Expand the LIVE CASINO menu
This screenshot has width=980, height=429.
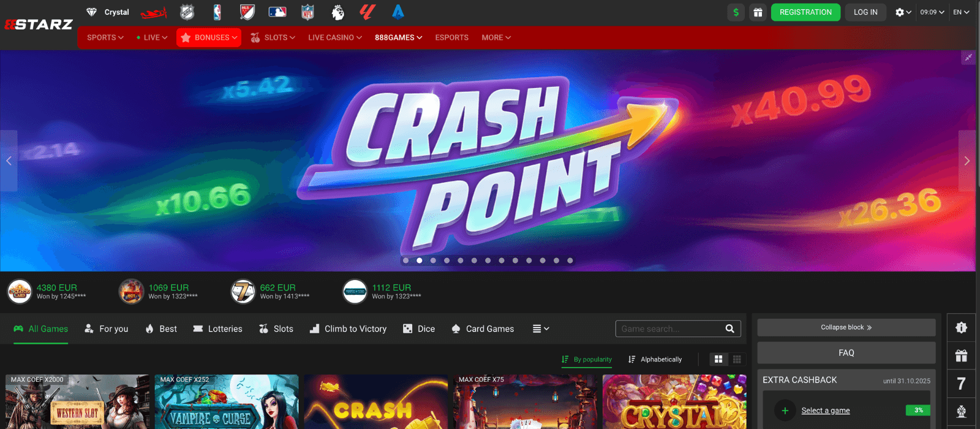pos(335,37)
